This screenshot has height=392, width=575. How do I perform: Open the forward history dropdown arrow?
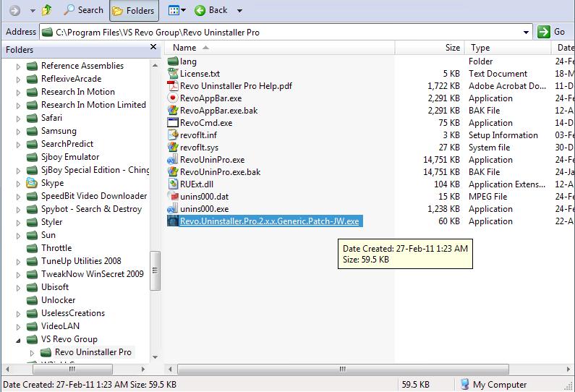[x=33, y=11]
